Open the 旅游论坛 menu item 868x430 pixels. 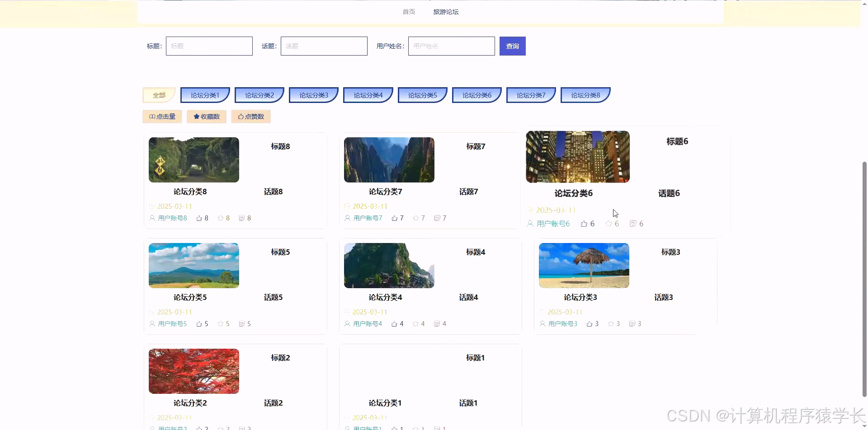[x=446, y=12]
